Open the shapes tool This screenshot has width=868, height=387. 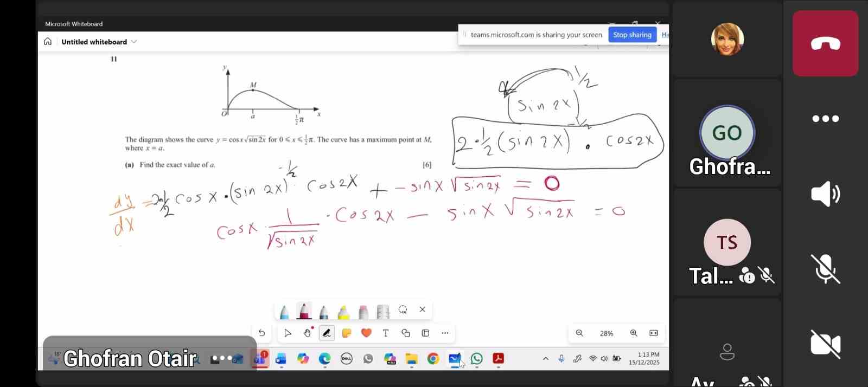coord(406,333)
